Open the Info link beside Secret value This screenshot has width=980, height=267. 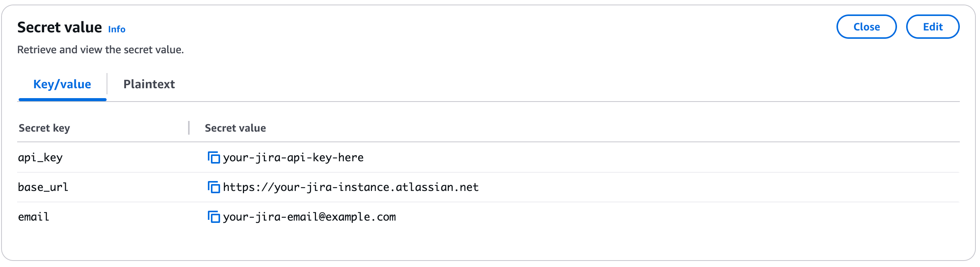point(117,29)
